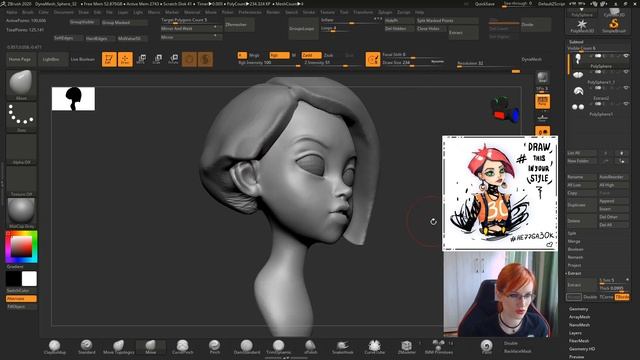Screen dimensions: 640x360
Task: Expand the NanoMesh section
Action: [579, 325]
